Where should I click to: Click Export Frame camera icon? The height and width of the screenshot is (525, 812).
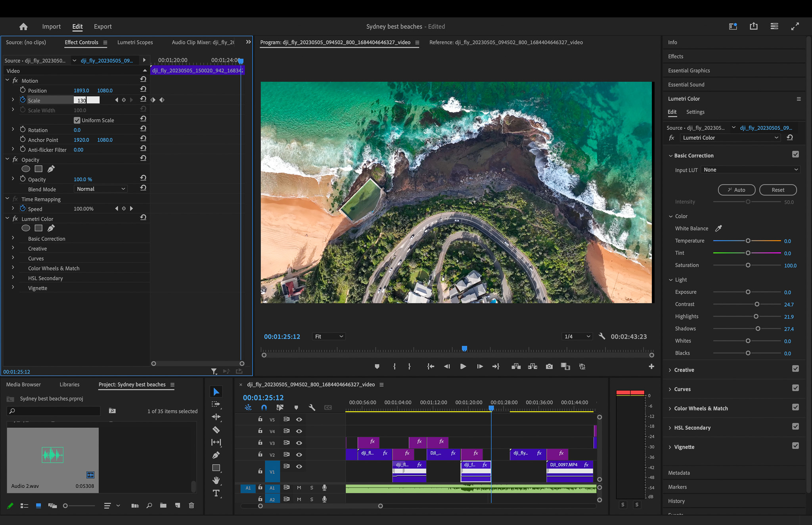point(549,367)
